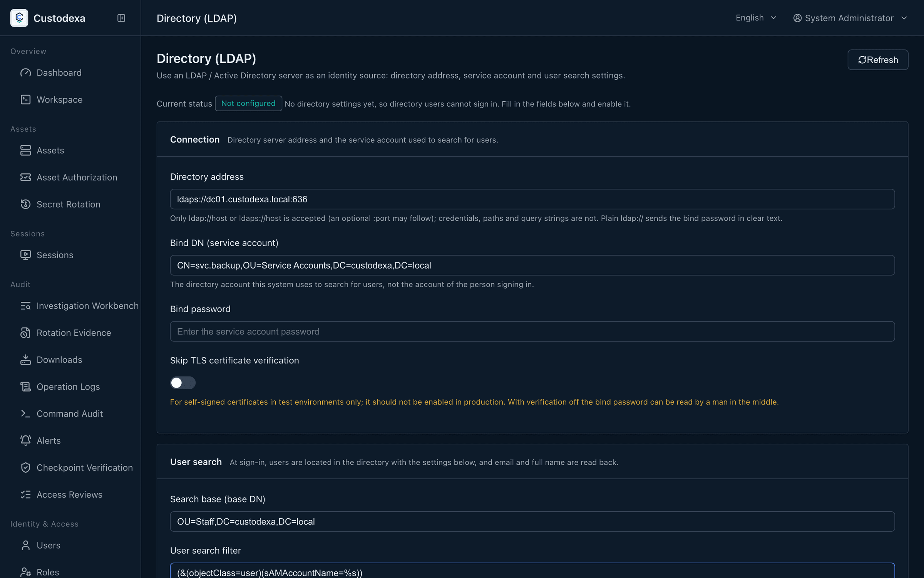Toggle Skip TLS certificate verification switch

click(x=183, y=383)
